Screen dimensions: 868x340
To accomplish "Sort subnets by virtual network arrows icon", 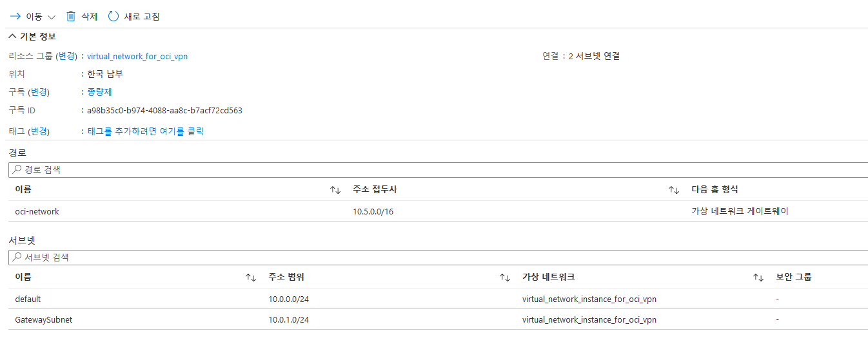I will (758, 278).
